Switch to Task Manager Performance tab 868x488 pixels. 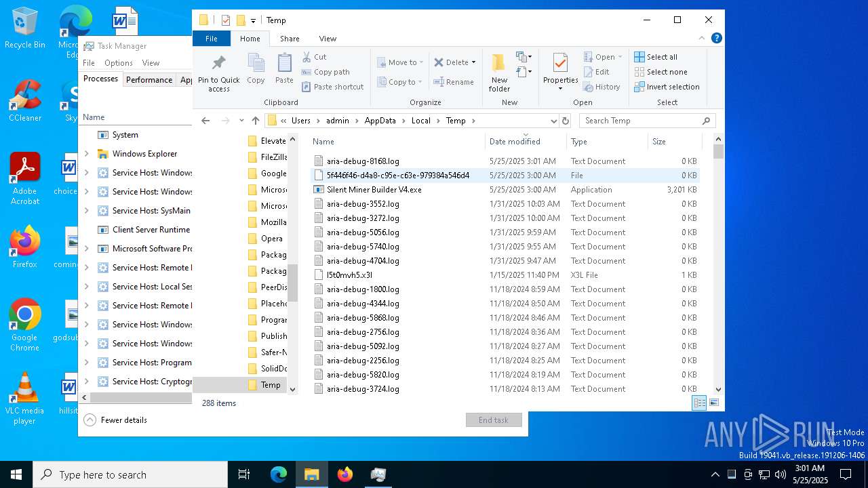point(149,79)
